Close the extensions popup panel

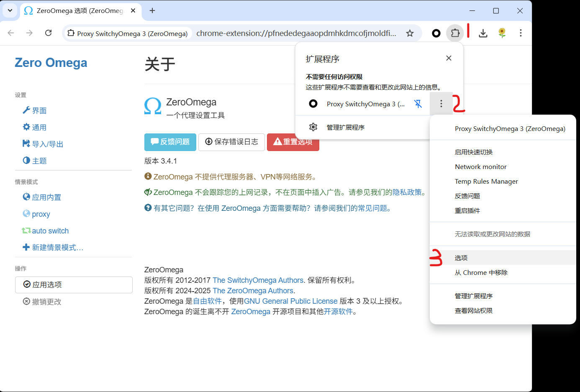pyautogui.click(x=449, y=58)
